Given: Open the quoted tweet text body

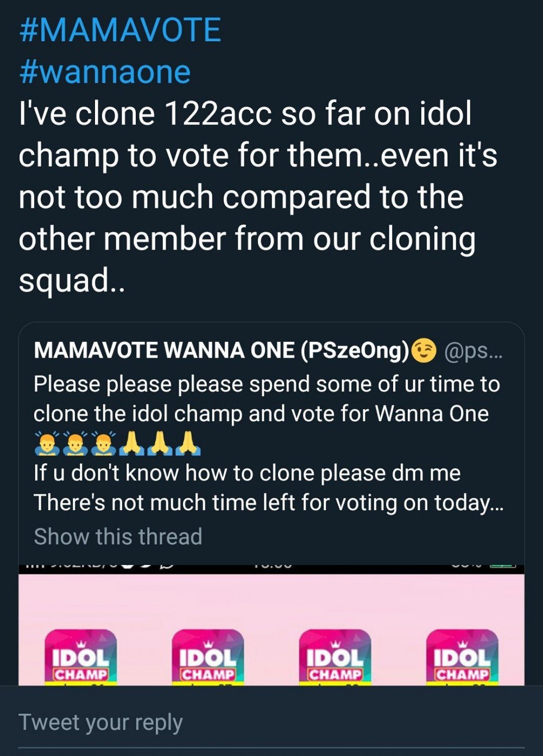Looking at the screenshot, I should click(x=269, y=443).
